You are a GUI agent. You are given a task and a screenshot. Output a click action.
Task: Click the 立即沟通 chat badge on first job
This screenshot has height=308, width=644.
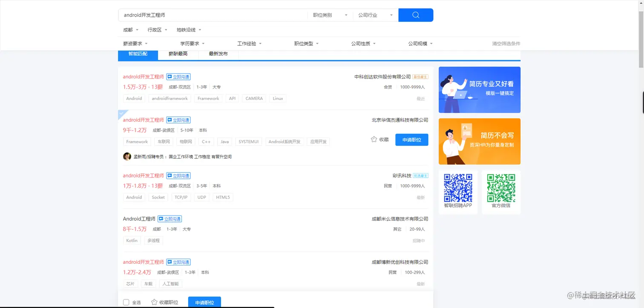pyautogui.click(x=178, y=77)
